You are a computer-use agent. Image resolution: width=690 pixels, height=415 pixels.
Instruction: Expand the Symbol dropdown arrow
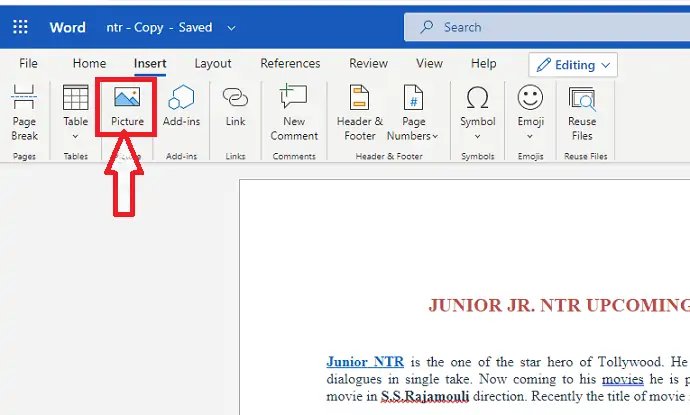coord(477,136)
